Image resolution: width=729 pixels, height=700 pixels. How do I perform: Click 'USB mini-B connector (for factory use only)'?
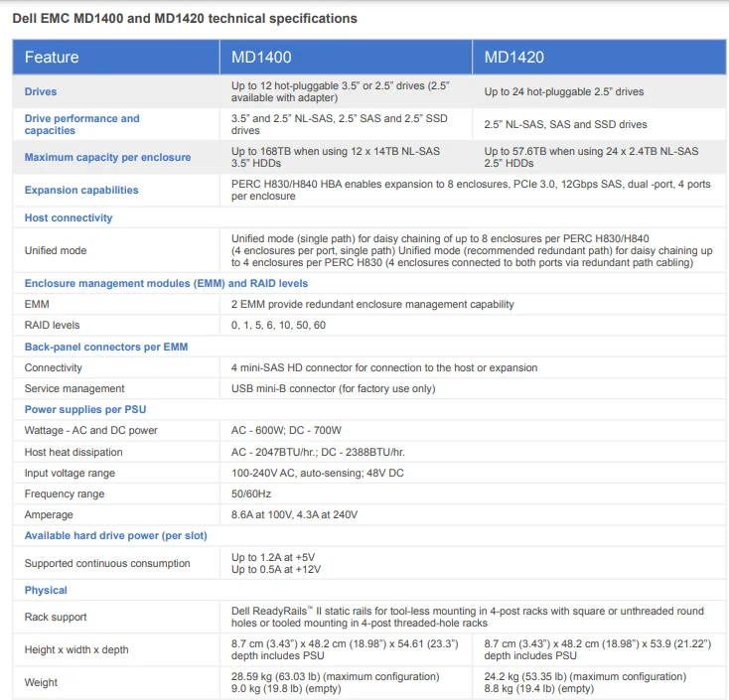[x=334, y=388]
